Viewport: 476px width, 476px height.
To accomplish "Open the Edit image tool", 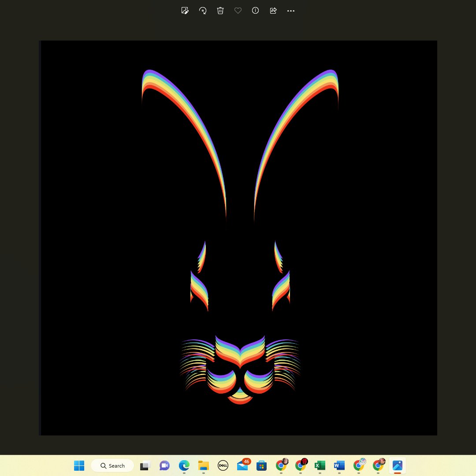I will [185, 11].
